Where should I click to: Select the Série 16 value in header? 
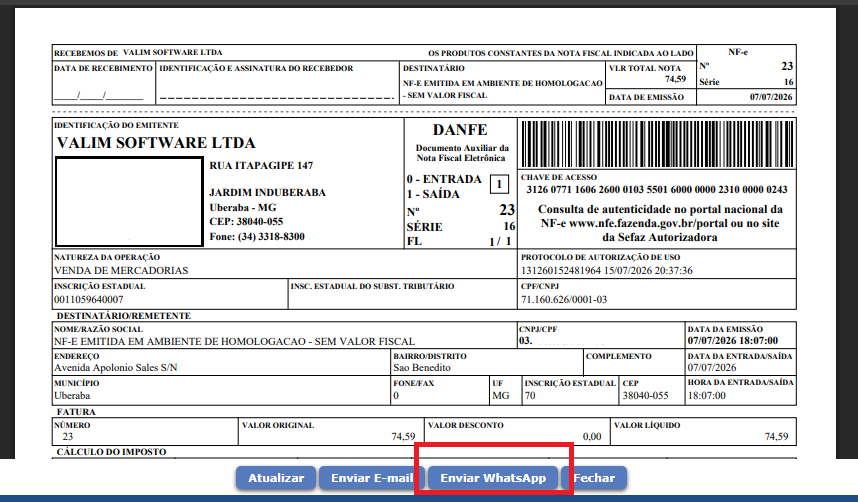[789, 82]
